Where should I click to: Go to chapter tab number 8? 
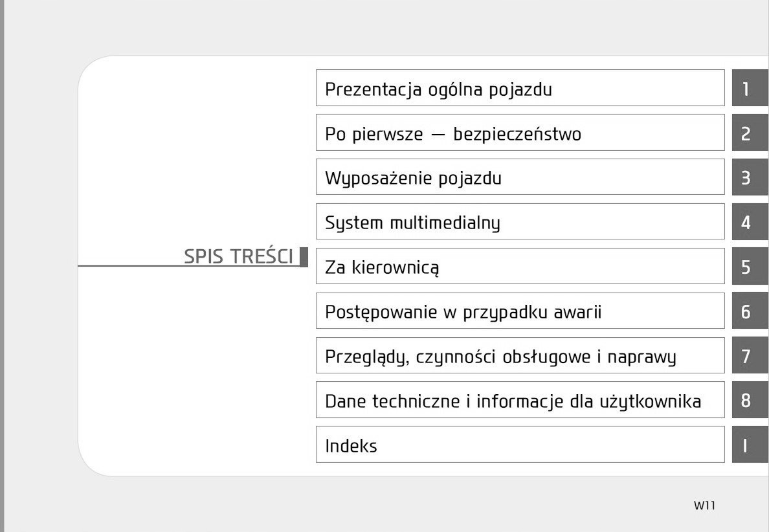pos(749,401)
